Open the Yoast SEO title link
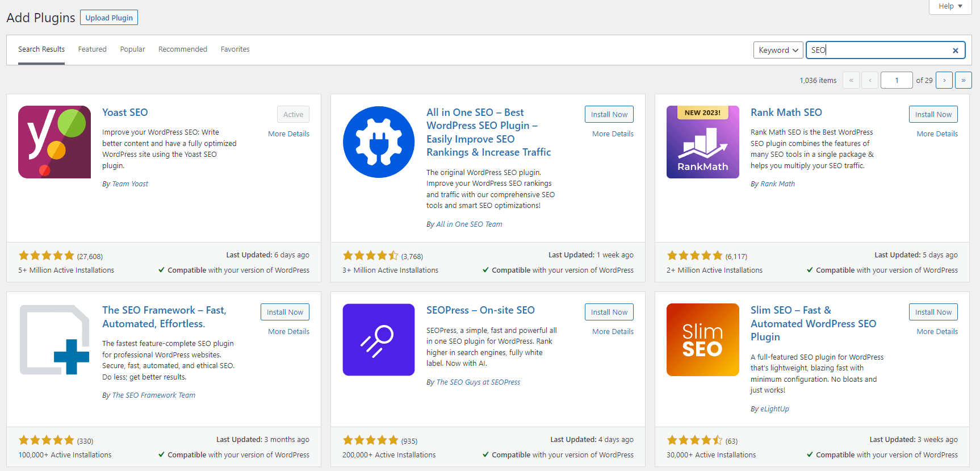Image resolution: width=980 pixels, height=471 pixels. pyautogui.click(x=125, y=112)
